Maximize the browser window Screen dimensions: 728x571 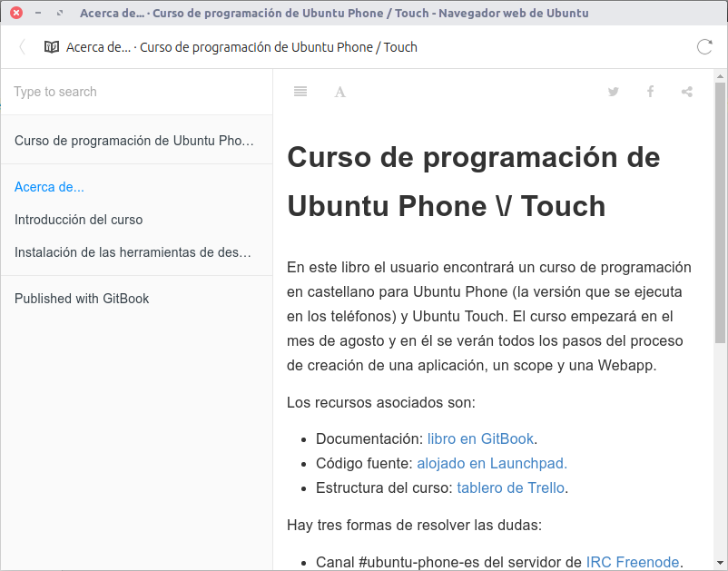tap(59, 13)
